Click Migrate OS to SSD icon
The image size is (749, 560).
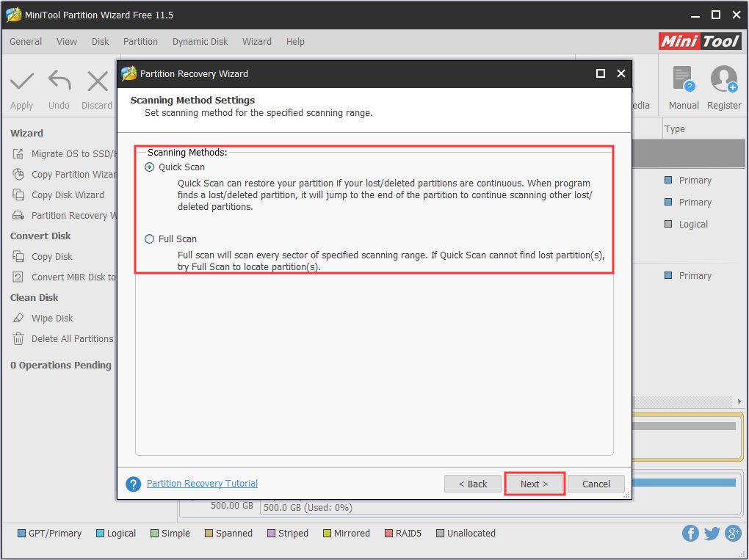tap(18, 153)
